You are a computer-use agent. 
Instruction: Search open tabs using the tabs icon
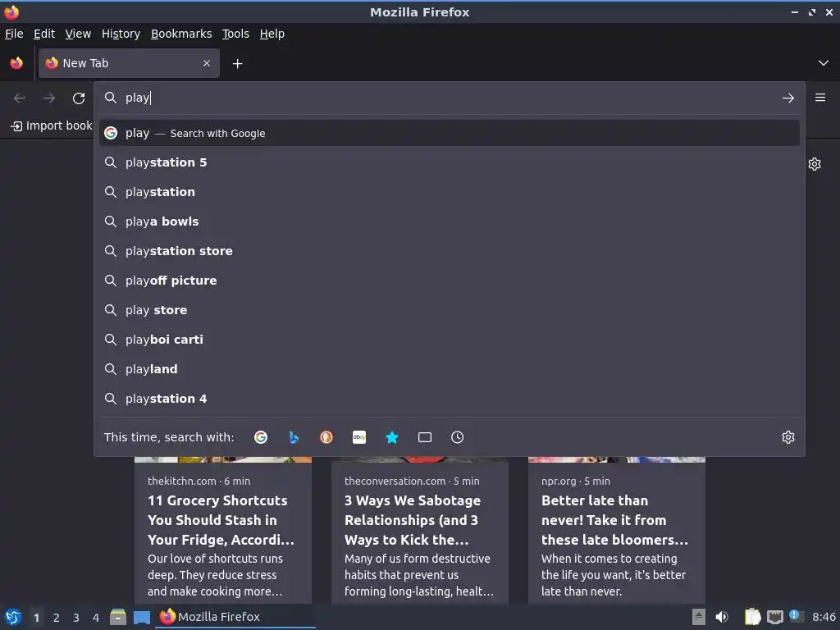[x=425, y=437]
